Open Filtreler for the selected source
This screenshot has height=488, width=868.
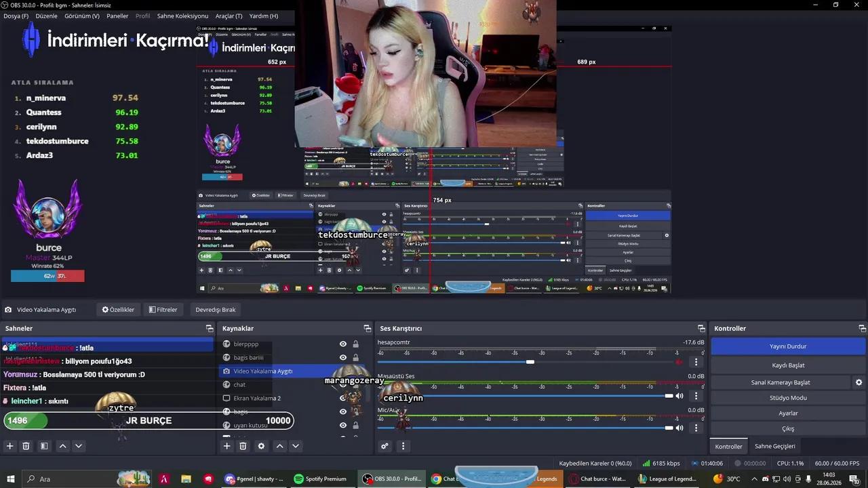(x=163, y=310)
